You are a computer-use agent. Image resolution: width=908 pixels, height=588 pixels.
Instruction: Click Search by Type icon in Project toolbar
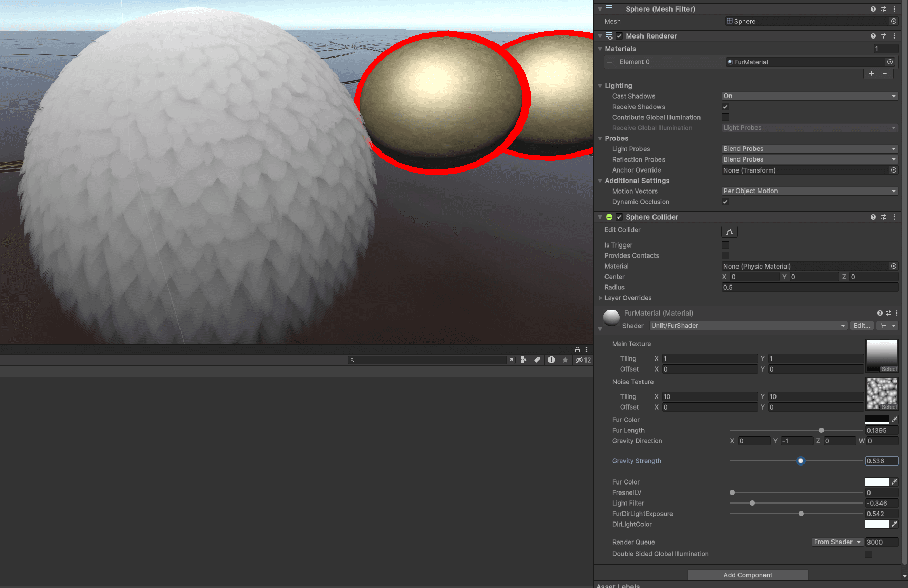[x=523, y=360]
